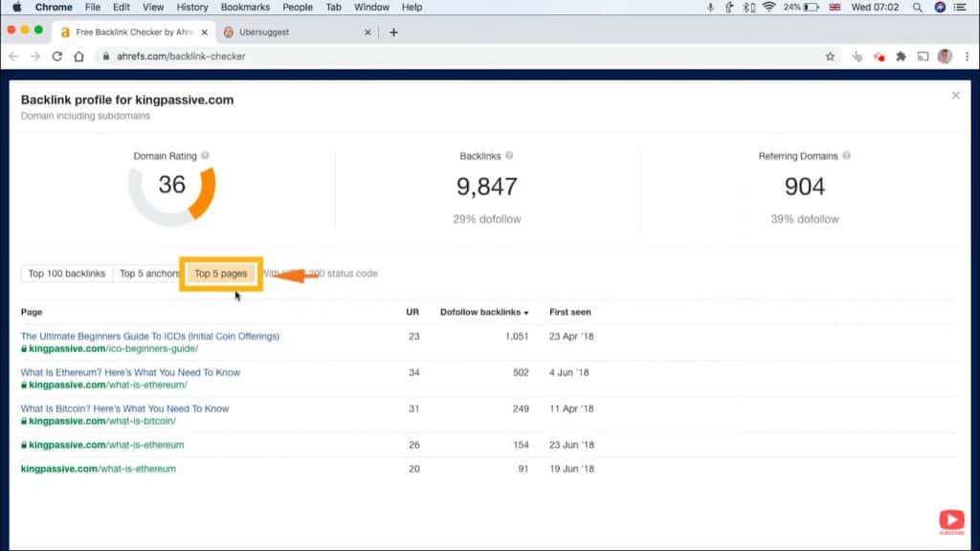Click the Bluetooth menu bar icon
980x551 pixels.
click(x=748, y=8)
